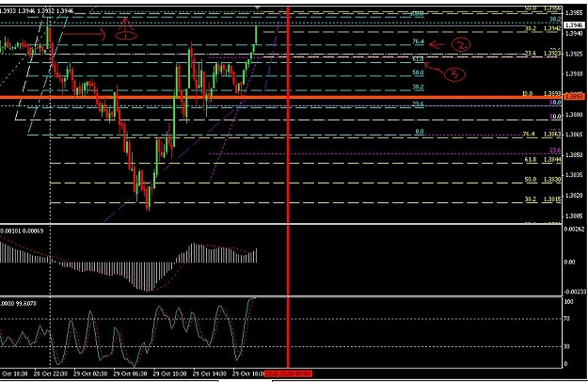Click the yellow 38.2 1.3942 Fibonacci label
This screenshot has width=588, height=382.
click(x=543, y=28)
